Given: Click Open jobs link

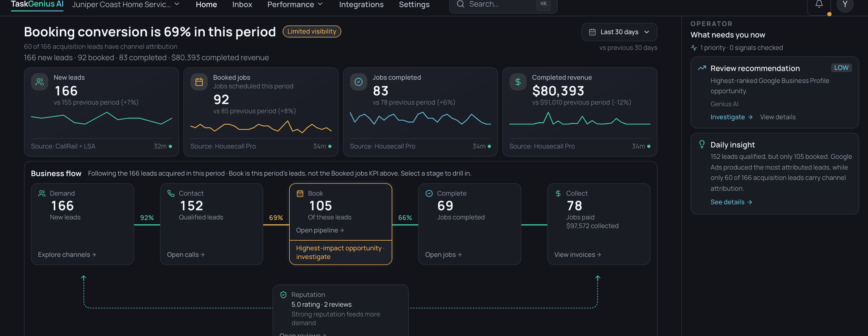Looking at the screenshot, I should click(x=443, y=255).
